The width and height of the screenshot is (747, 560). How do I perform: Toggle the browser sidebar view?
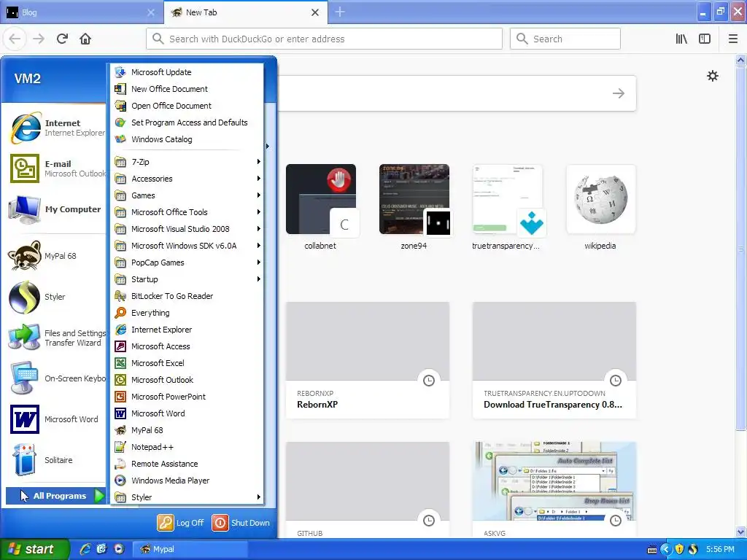point(705,39)
